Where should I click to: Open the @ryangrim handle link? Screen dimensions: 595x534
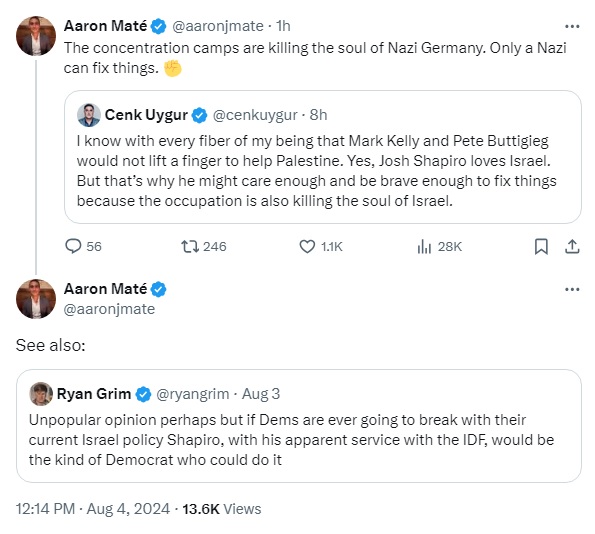point(193,394)
